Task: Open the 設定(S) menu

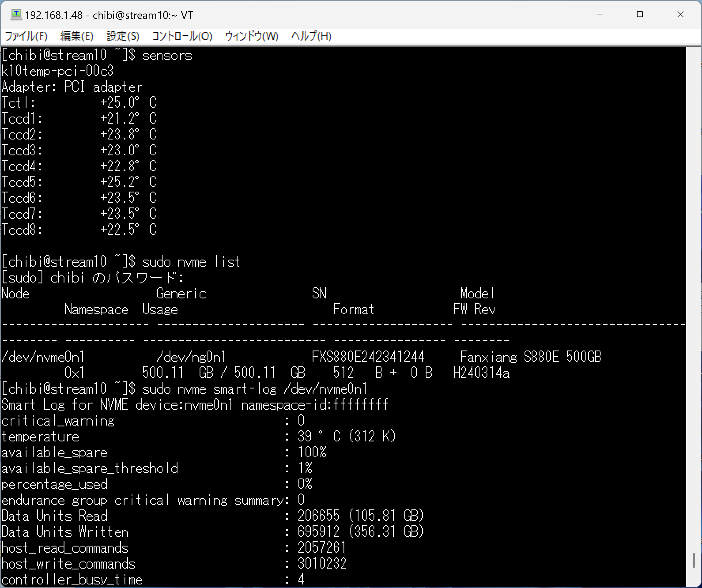Action: coord(122,36)
